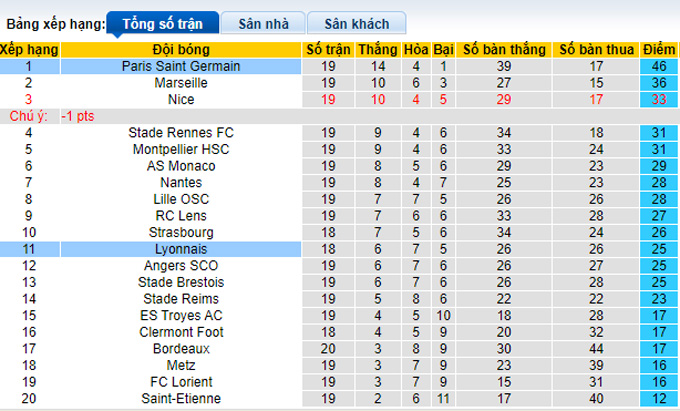The width and height of the screenshot is (680, 411).
Task: Open Saint-Etienne team at table bottom
Action: coord(181,399)
